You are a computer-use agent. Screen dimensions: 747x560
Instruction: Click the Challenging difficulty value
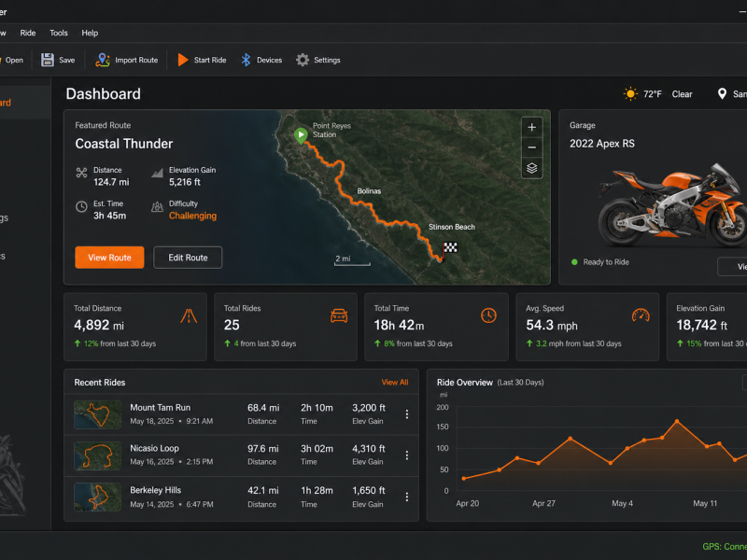coord(192,216)
